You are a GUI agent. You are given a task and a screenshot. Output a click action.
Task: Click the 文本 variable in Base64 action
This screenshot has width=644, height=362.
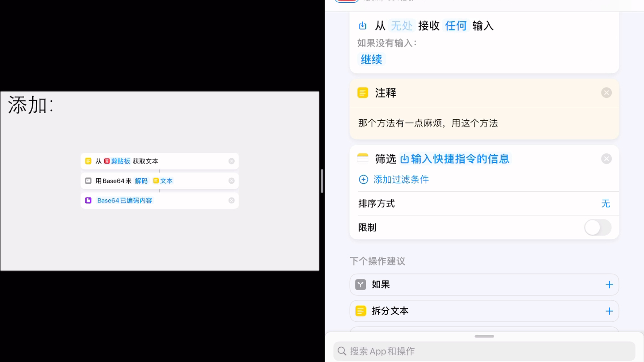point(163,181)
